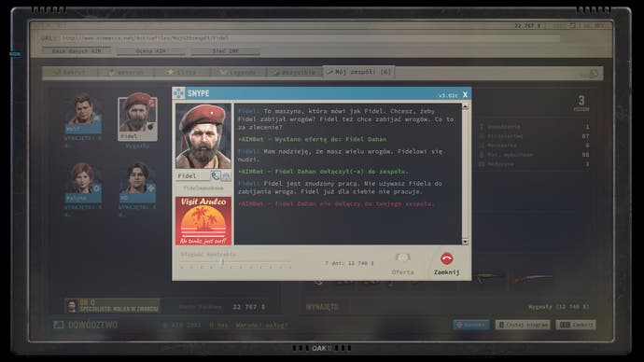Click the up arrow of the chat scrollbar
Screen dimensions: 644x362
tap(465, 106)
